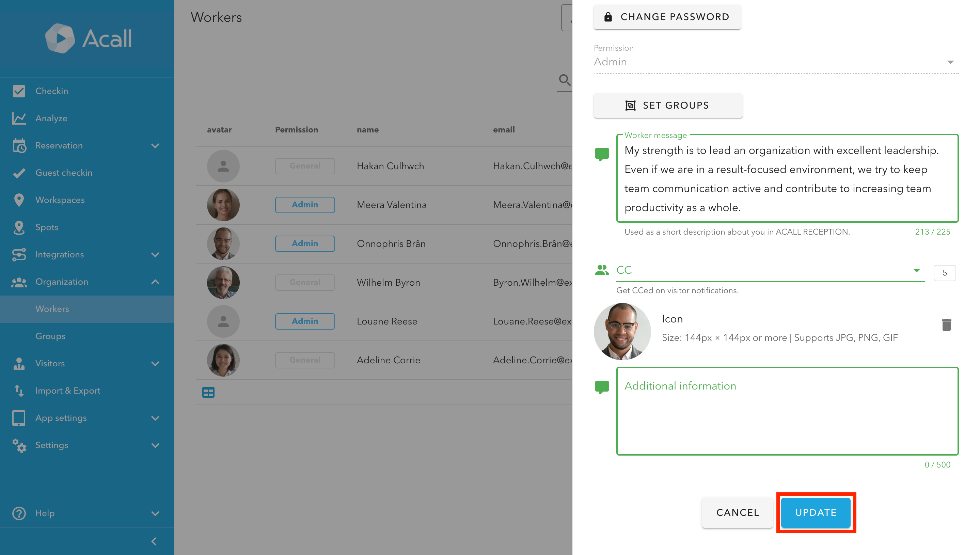Click the UPDATE button
This screenshot has width=980, height=555.
pyautogui.click(x=815, y=512)
